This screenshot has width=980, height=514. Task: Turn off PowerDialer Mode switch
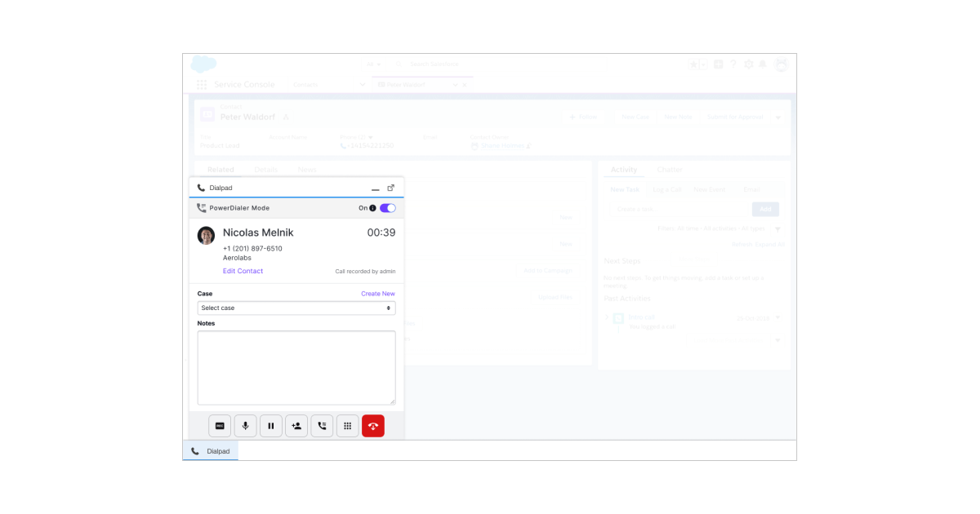click(x=388, y=208)
